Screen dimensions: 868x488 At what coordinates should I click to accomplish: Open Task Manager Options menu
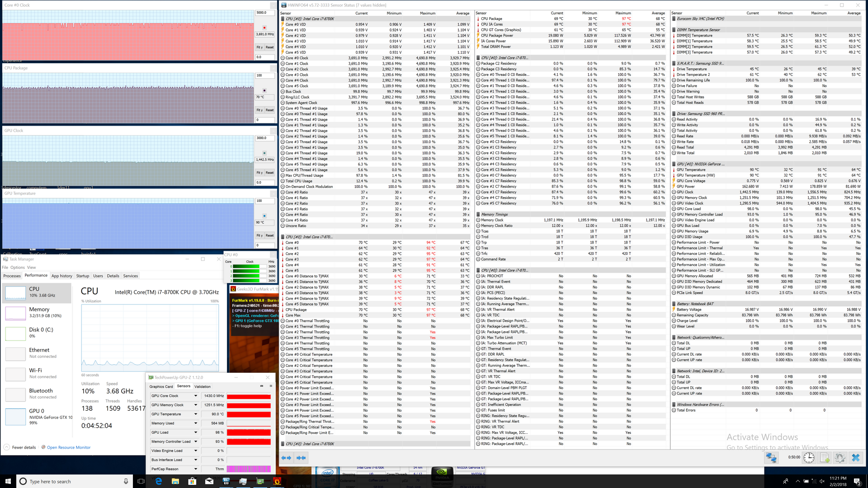point(18,267)
